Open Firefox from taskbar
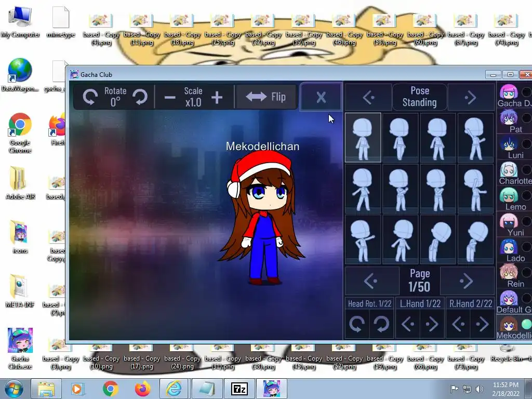 [x=143, y=389]
